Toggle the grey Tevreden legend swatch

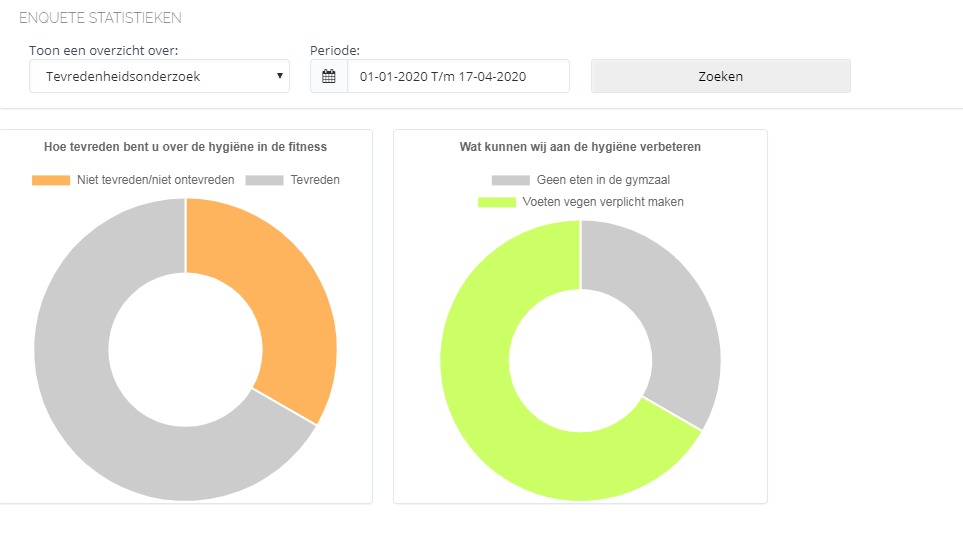pyautogui.click(x=264, y=180)
